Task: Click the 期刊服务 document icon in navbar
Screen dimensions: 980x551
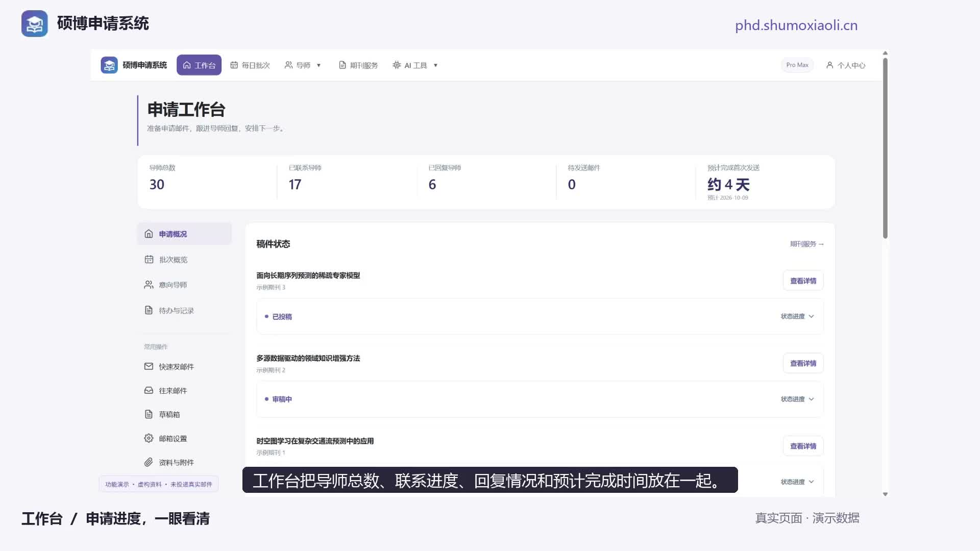Action: tap(342, 65)
